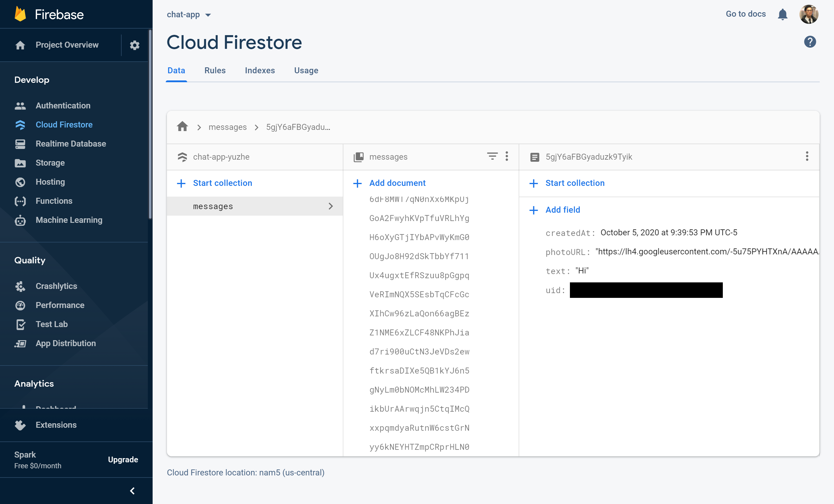Switch to the Indexes tab

260,70
